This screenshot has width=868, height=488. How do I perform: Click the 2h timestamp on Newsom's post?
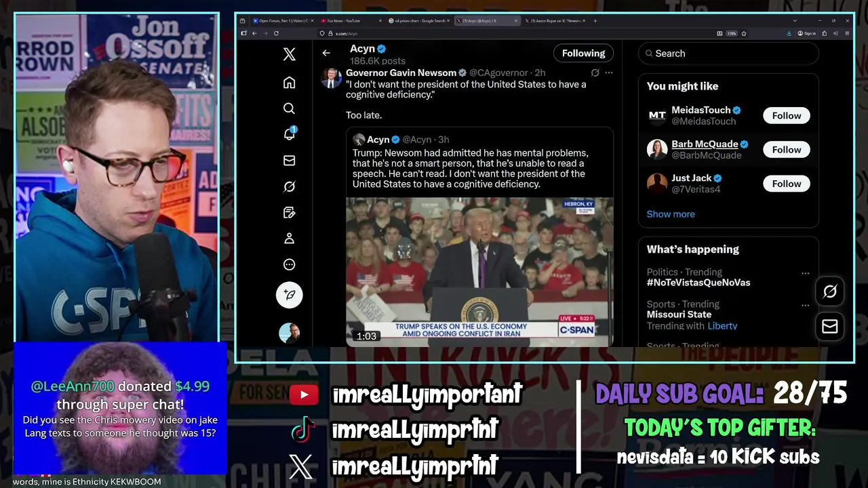pyautogui.click(x=540, y=73)
